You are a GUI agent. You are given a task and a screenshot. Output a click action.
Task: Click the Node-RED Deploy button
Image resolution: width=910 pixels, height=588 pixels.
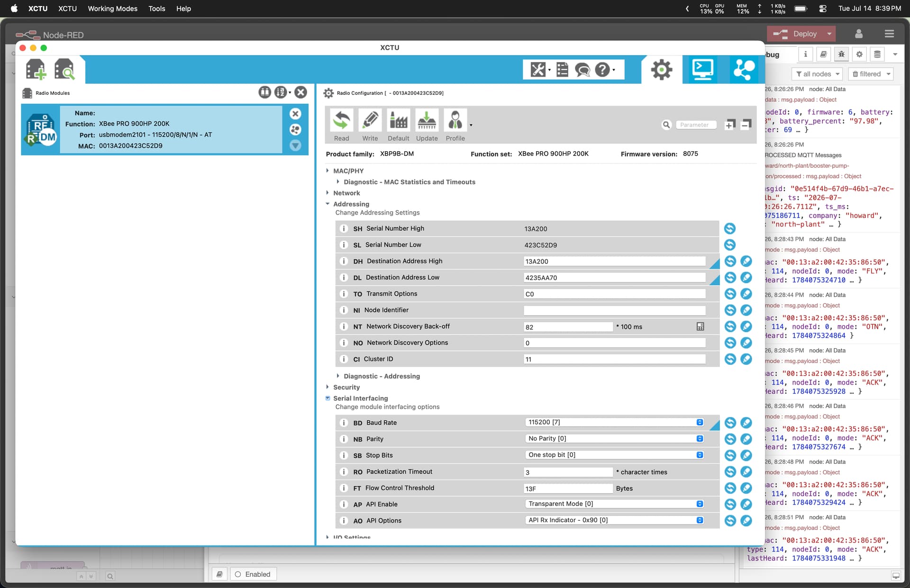click(x=796, y=34)
